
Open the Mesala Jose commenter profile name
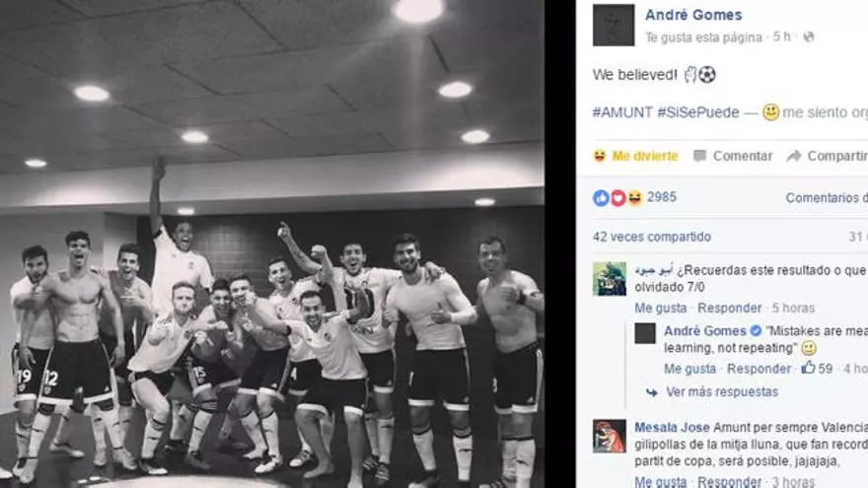point(672,427)
